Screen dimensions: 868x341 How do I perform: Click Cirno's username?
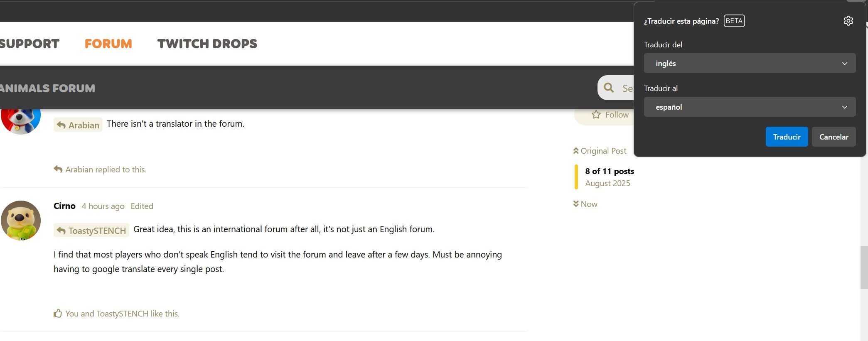(64, 206)
